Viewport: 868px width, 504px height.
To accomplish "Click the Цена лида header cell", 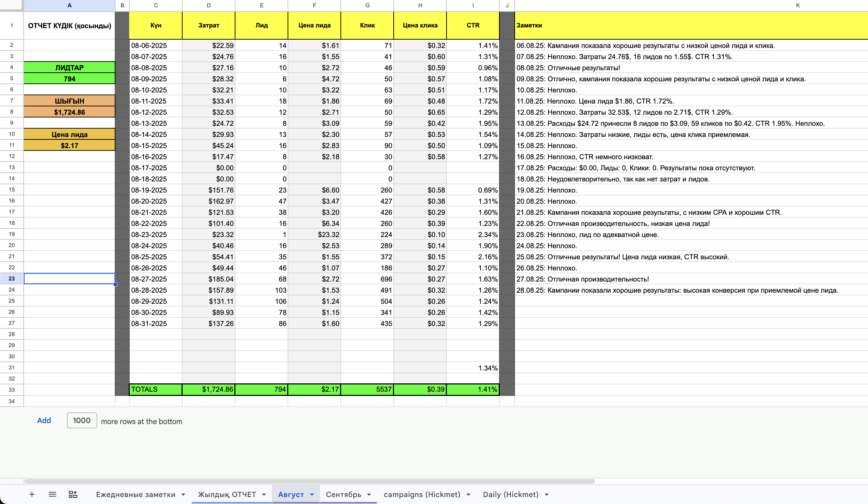I will click(x=314, y=25).
